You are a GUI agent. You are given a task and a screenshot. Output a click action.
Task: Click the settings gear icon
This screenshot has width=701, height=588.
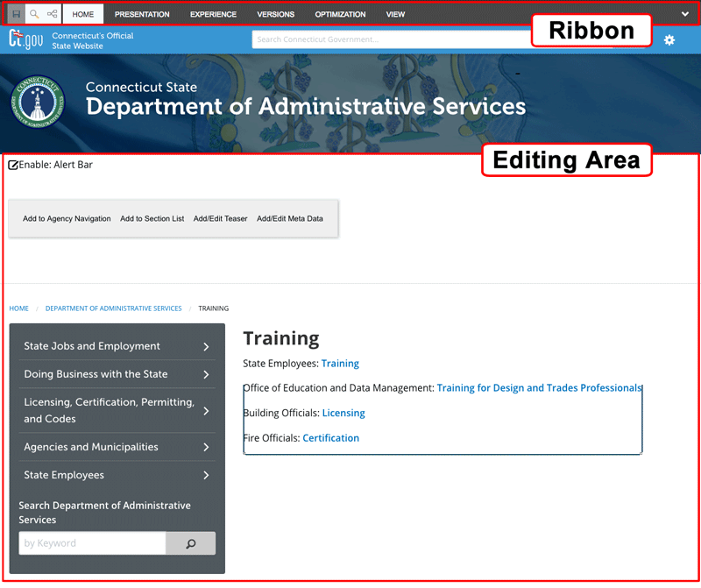tap(669, 40)
